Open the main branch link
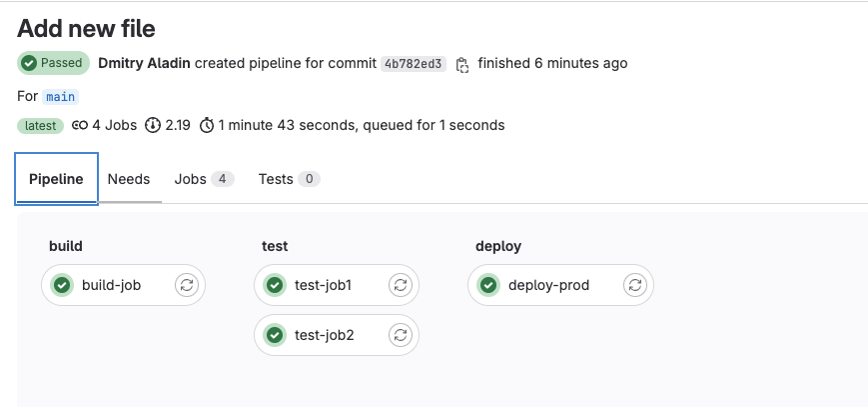868x407 pixels. point(60,97)
